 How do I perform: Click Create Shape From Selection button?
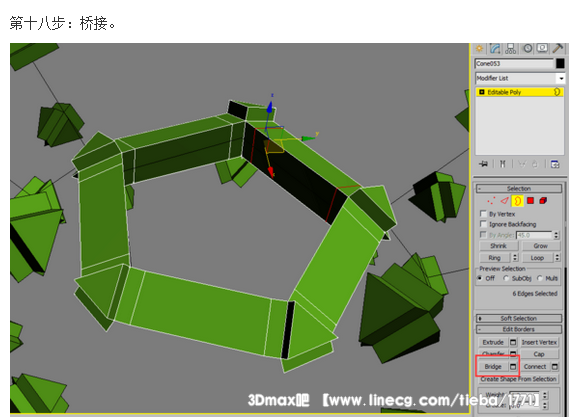coord(519,379)
